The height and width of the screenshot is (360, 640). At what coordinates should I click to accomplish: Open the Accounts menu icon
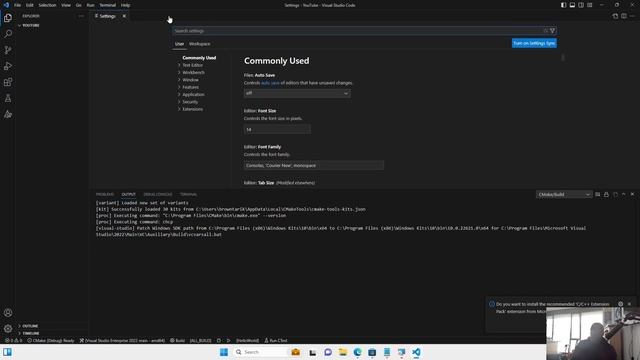(x=8, y=313)
